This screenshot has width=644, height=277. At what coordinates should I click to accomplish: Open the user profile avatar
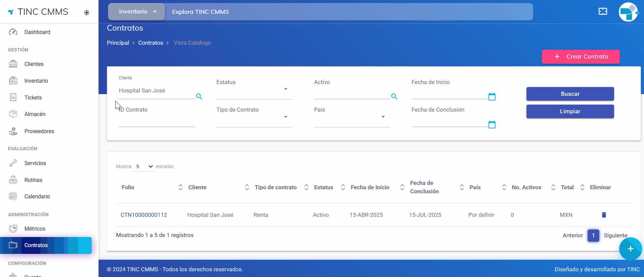point(628,12)
